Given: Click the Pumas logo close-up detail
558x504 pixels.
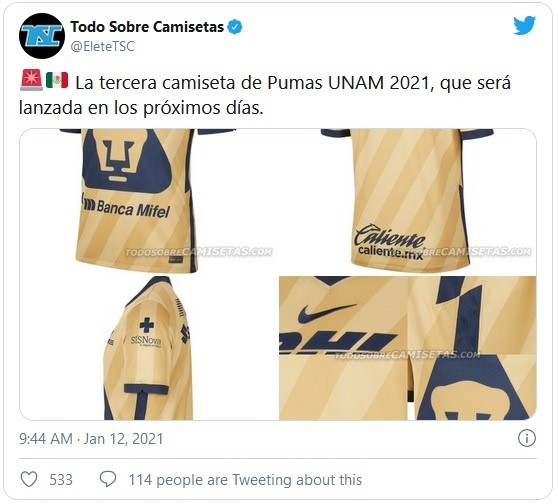Looking at the screenshot, I should click(x=473, y=388).
